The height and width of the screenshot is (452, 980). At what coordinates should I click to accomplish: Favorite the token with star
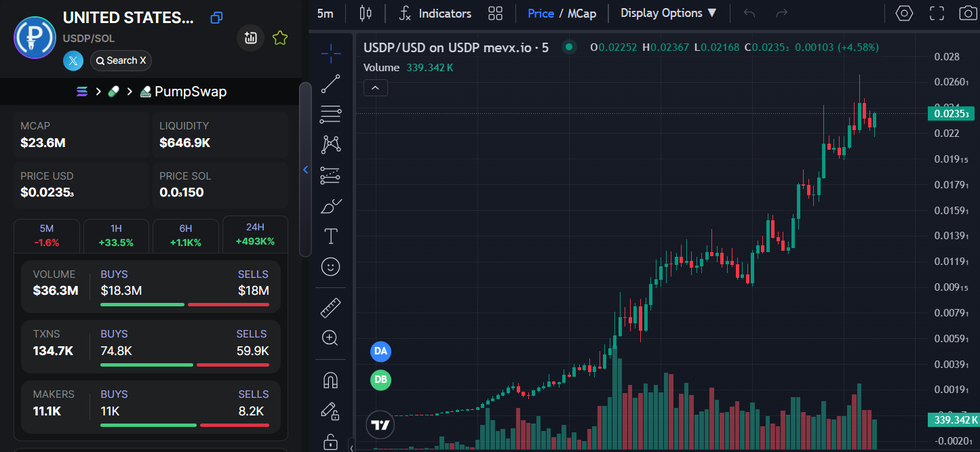279,38
